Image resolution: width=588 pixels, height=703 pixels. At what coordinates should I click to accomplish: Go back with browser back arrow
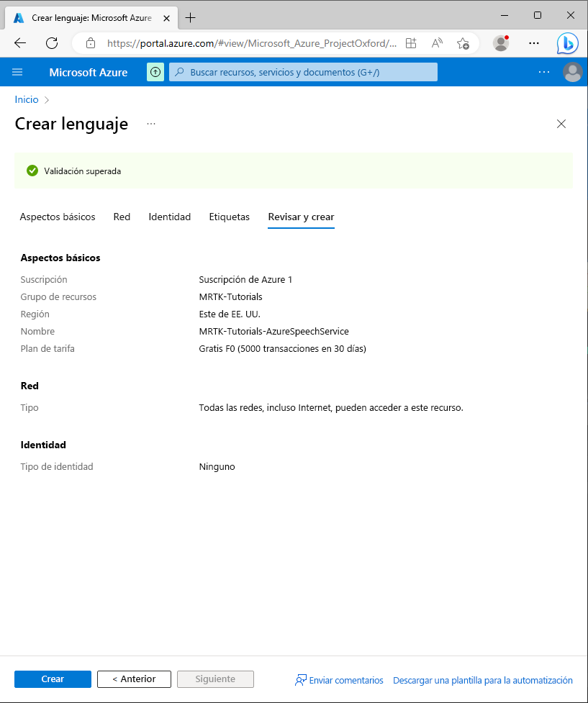coord(20,43)
